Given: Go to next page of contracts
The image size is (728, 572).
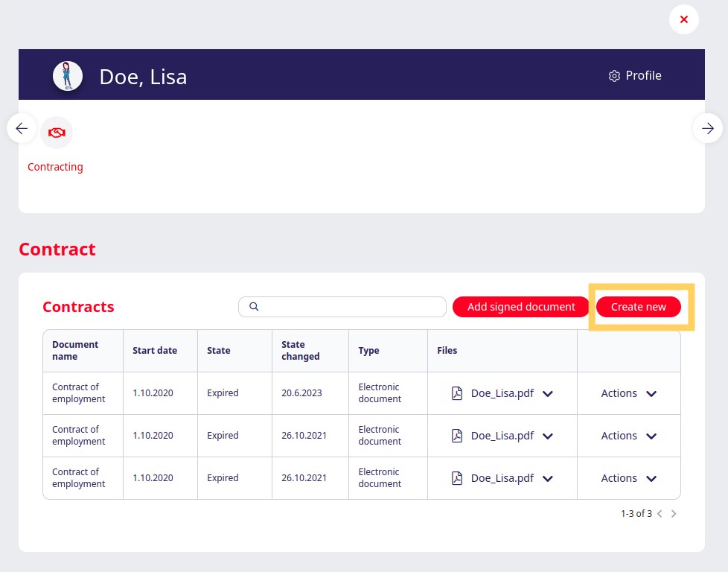Looking at the screenshot, I should point(674,513).
